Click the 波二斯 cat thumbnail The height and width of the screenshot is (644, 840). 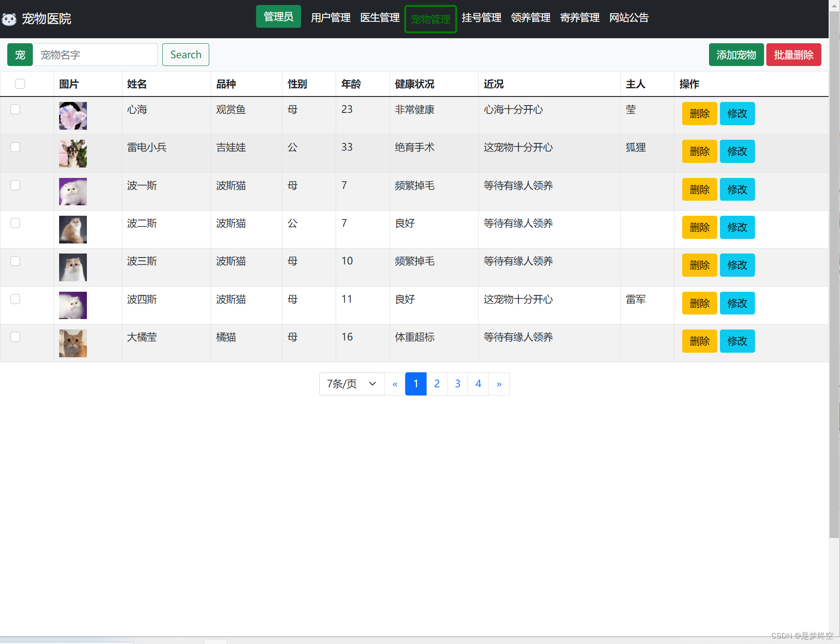tap(73, 229)
